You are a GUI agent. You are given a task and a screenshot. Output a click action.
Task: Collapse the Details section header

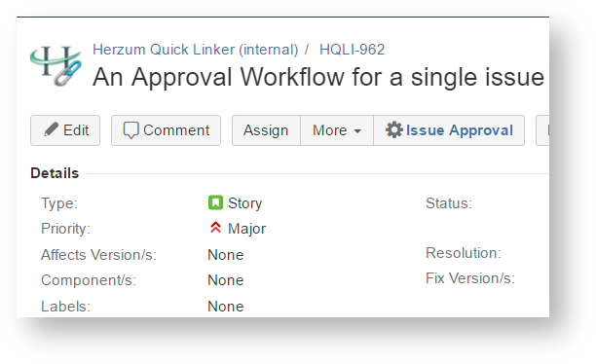(55, 173)
